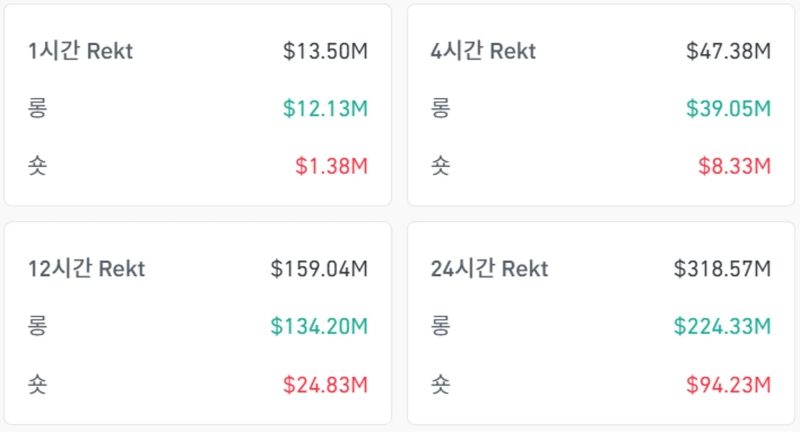The image size is (800, 432).
Task: Select the 24-hour total $318.57M value
Action: tap(722, 269)
